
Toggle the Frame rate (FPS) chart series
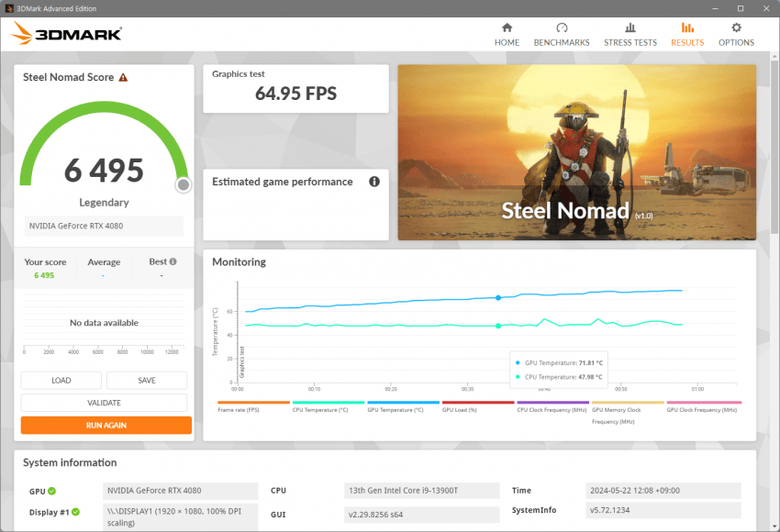(x=239, y=410)
